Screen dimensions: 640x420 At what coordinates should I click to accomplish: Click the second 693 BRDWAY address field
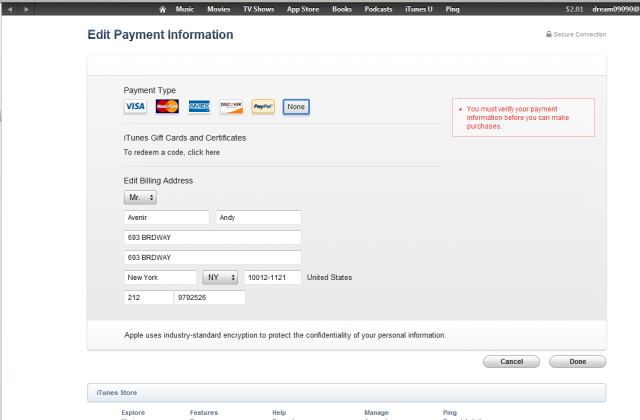(213, 258)
